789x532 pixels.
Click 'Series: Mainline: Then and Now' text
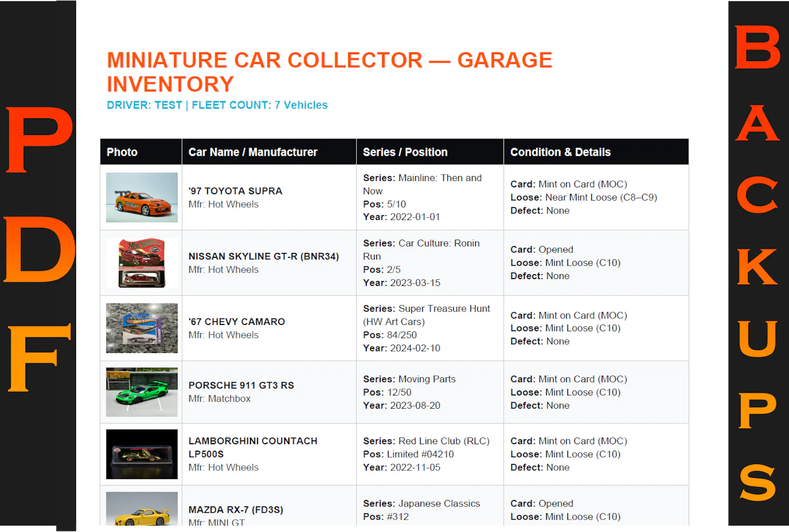tap(423, 184)
